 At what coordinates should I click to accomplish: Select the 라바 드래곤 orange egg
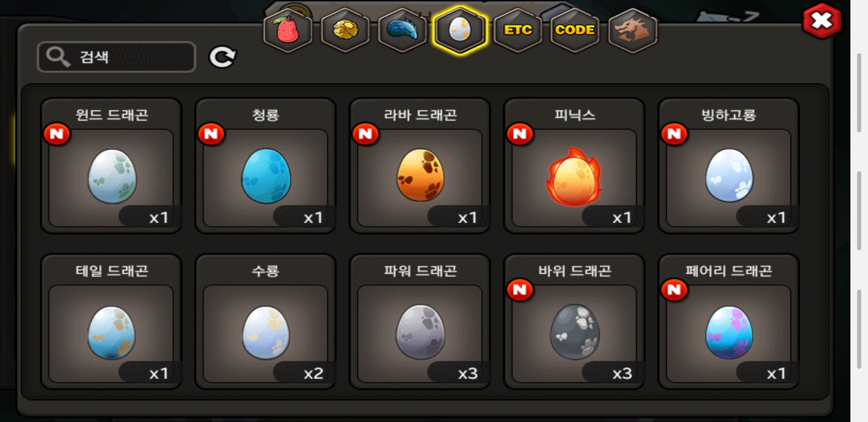[x=420, y=166]
